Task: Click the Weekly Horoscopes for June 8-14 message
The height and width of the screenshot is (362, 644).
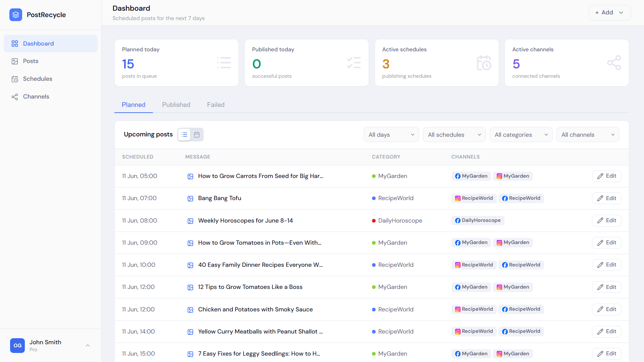Action: point(245,221)
